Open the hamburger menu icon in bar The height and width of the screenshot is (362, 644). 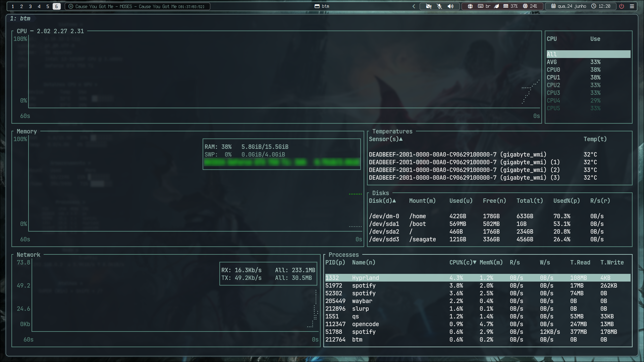632,6
